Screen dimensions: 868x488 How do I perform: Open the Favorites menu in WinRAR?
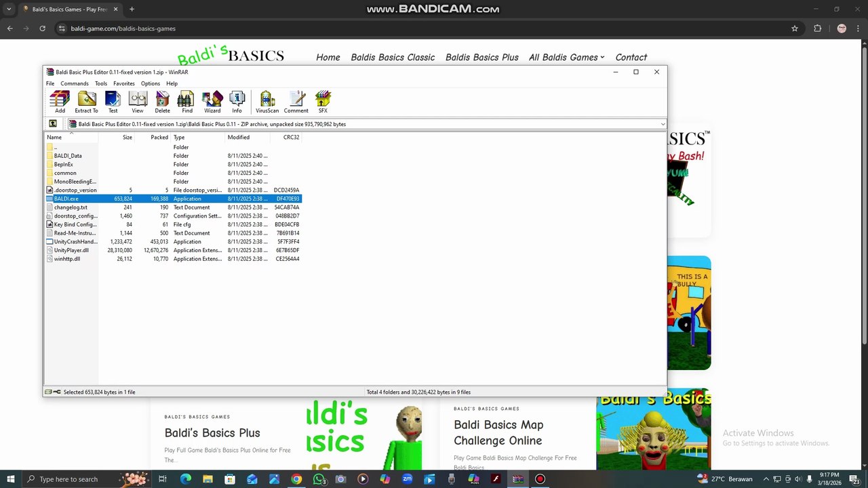pos(124,83)
